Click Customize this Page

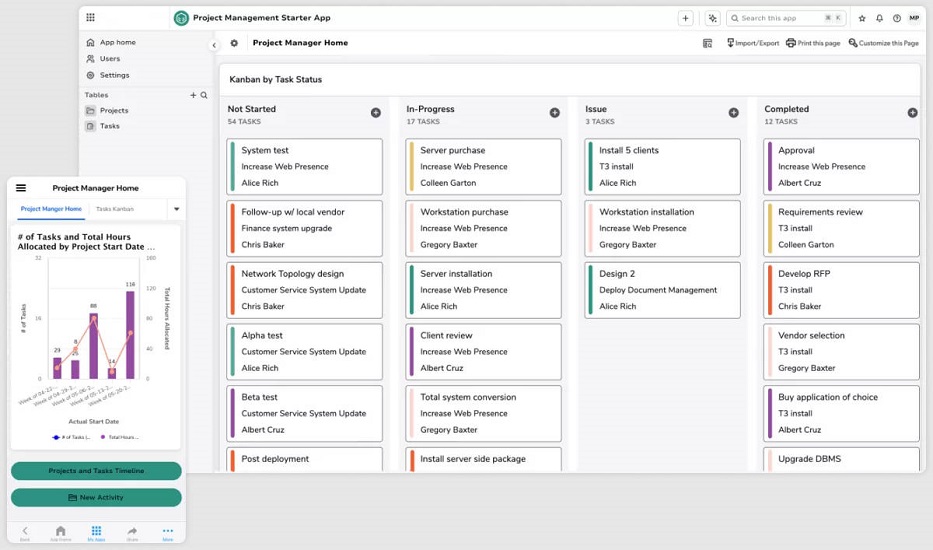coord(883,43)
